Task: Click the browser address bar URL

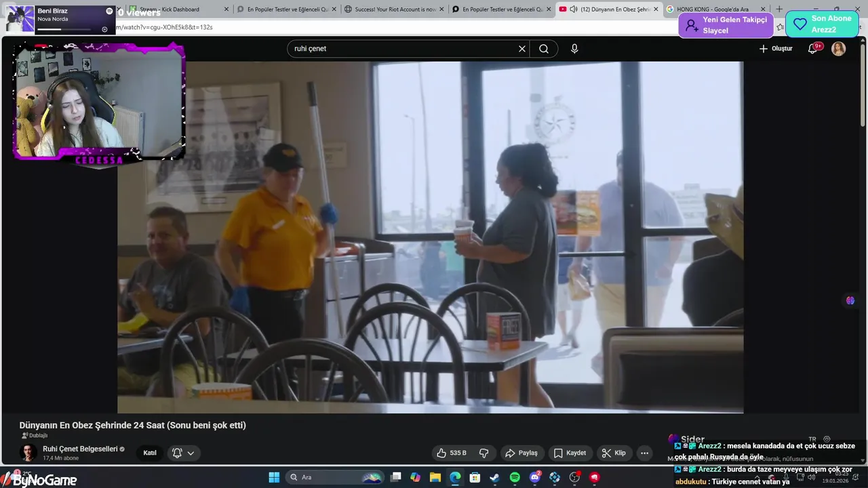Action: [165, 27]
